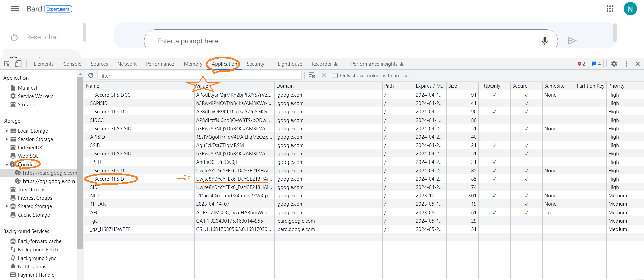Screen dimensions: 644x280
Task: Expand the Session Storage tree node
Action: click(x=7, y=139)
